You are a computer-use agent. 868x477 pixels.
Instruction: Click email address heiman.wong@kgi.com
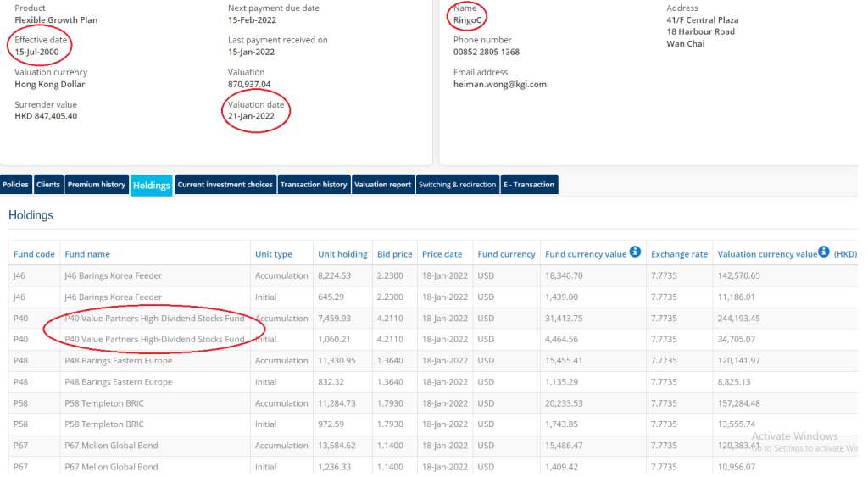click(499, 85)
